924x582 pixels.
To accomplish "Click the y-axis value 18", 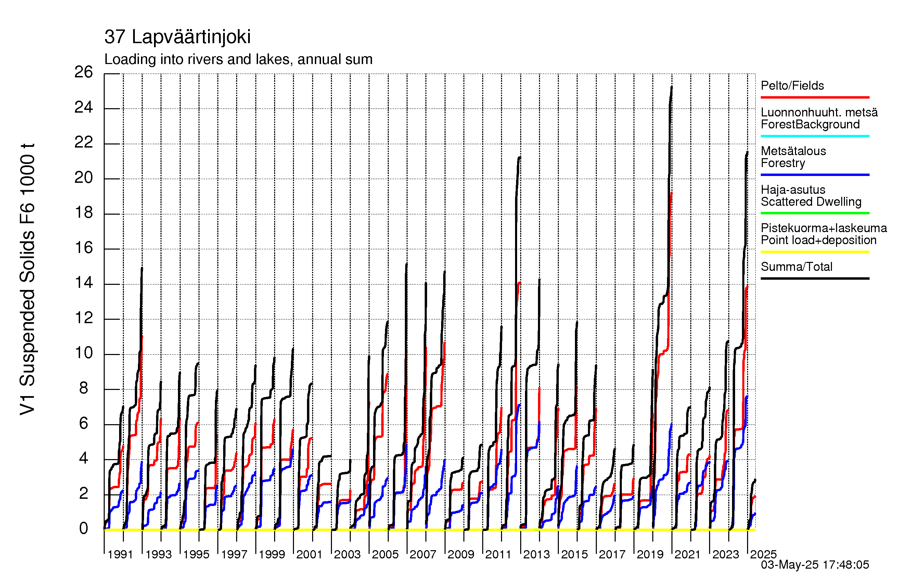I will pyautogui.click(x=84, y=213).
